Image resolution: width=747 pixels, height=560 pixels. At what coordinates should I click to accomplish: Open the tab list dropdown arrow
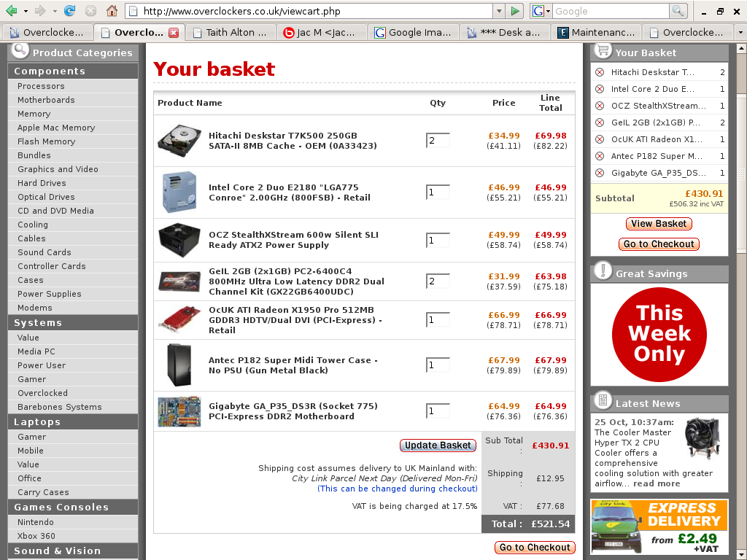740,32
